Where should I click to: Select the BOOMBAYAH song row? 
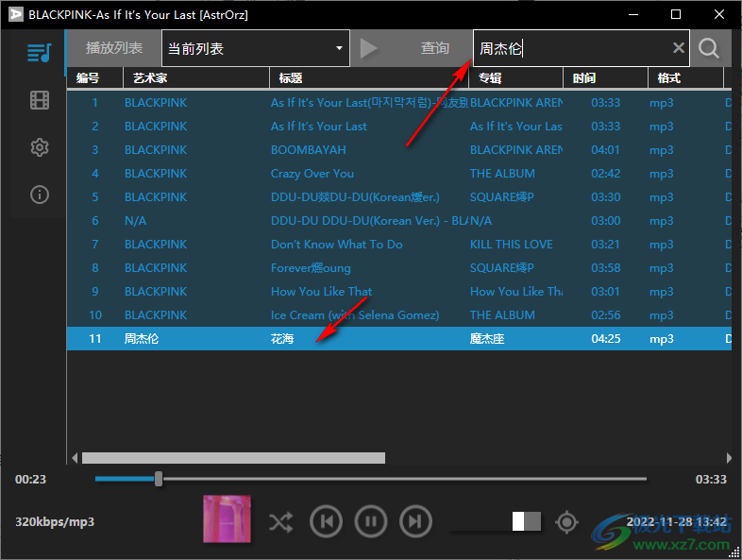(399, 149)
